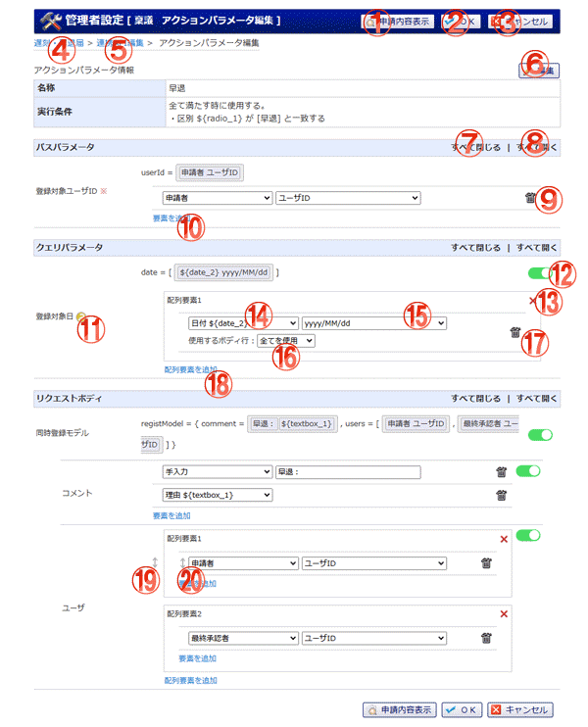Open the help icon beside 登録対象日
Screen dimensions: 588x727
81,316
